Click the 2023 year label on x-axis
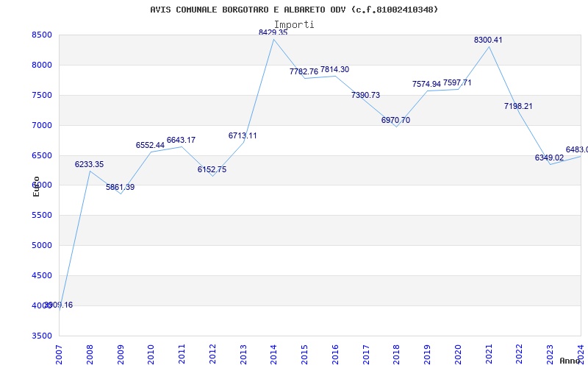Viewport: 588px width, 368px height. [x=550, y=355]
